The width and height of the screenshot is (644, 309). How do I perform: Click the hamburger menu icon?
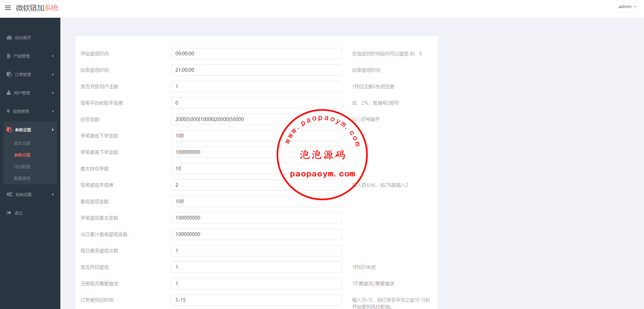(8, 8)
